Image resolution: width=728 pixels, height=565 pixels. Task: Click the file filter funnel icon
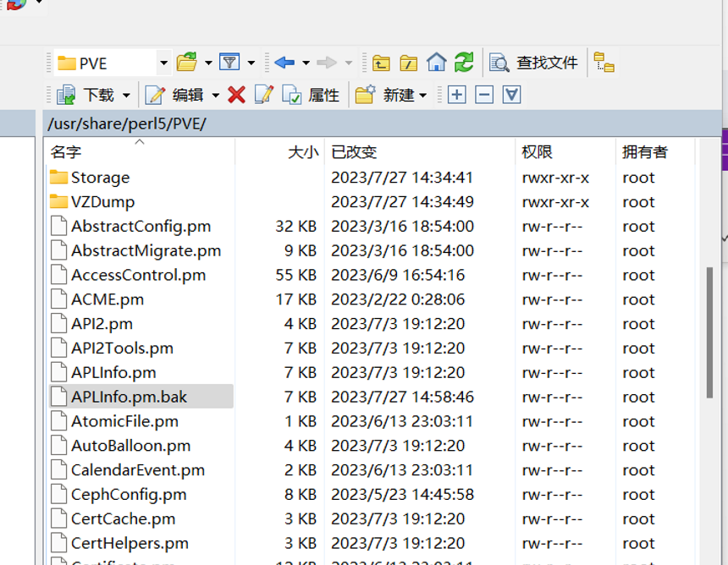[x=229, y=63]
